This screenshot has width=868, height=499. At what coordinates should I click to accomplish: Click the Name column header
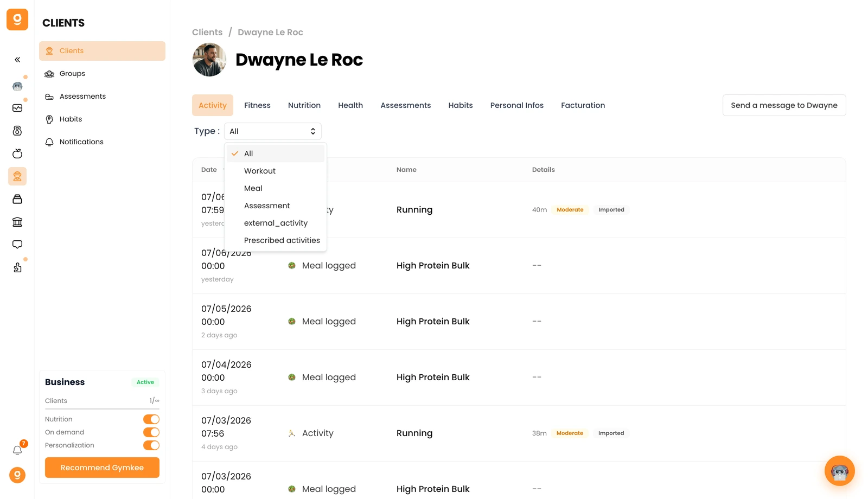point(406,170)
